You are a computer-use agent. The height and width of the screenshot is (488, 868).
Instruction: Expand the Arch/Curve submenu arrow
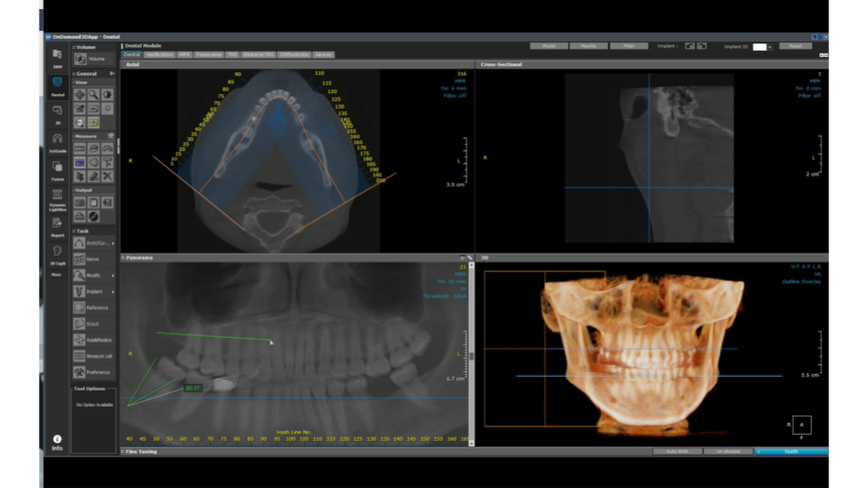tap(113, 243)
